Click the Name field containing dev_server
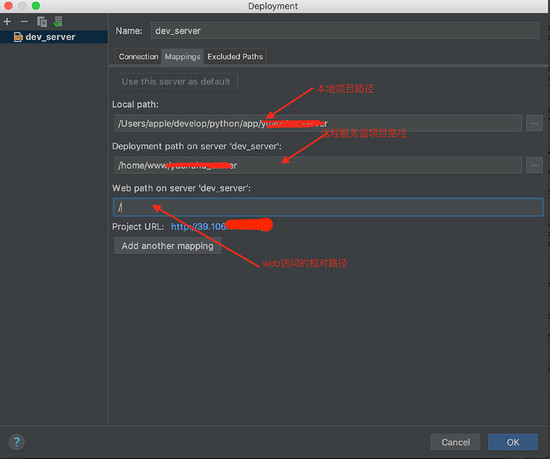 pyautogui.click(x=345, y=31)
